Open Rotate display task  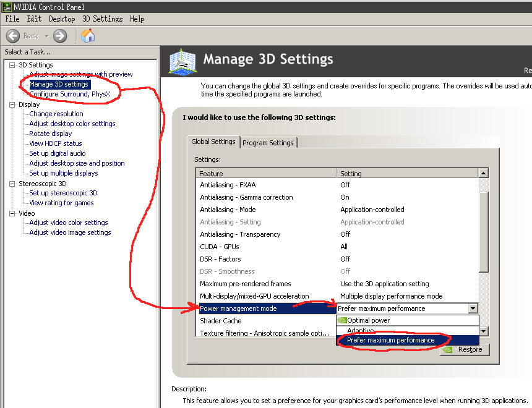click(x=51, y=134)
